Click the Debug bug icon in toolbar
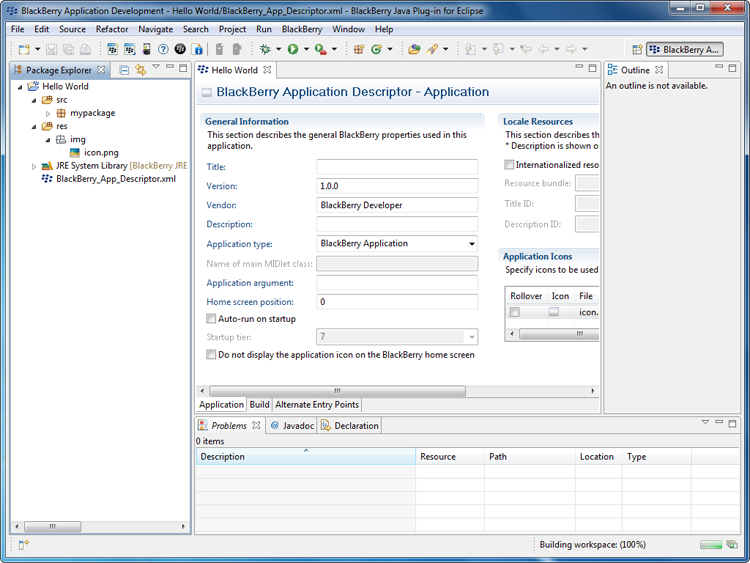Screen dimensions: 750x563 [x=265, y=49]
